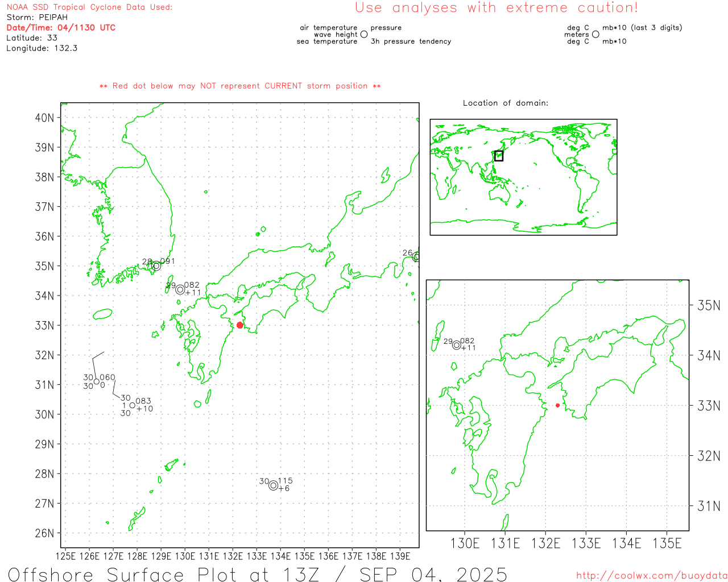
Task: Click pressure value '115' near 27.5N
Action: point(286,481)
